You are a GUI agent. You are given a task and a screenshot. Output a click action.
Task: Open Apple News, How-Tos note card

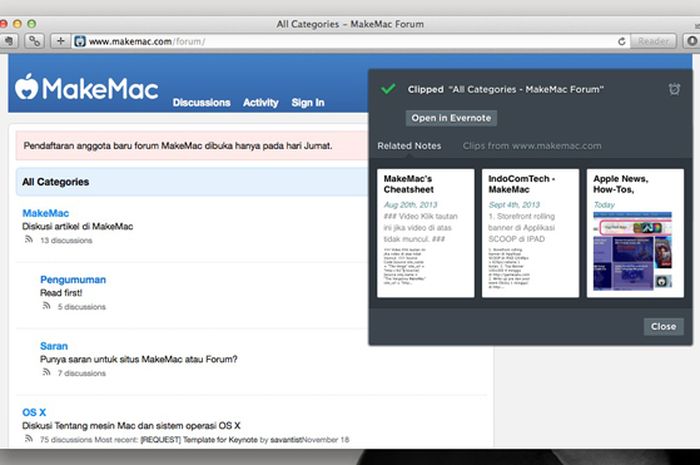[x=635, y=233]
